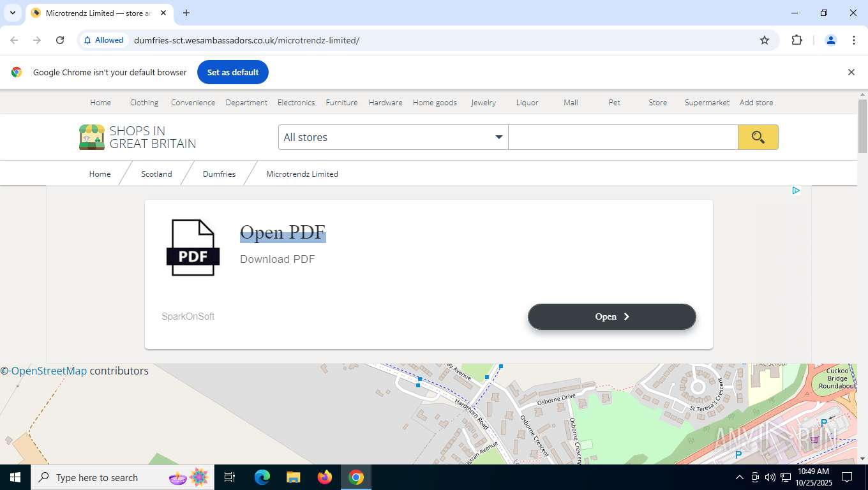Open the Windows Start menu
Viewport: 868px width, 490px height.
click(x=15, y=477)
